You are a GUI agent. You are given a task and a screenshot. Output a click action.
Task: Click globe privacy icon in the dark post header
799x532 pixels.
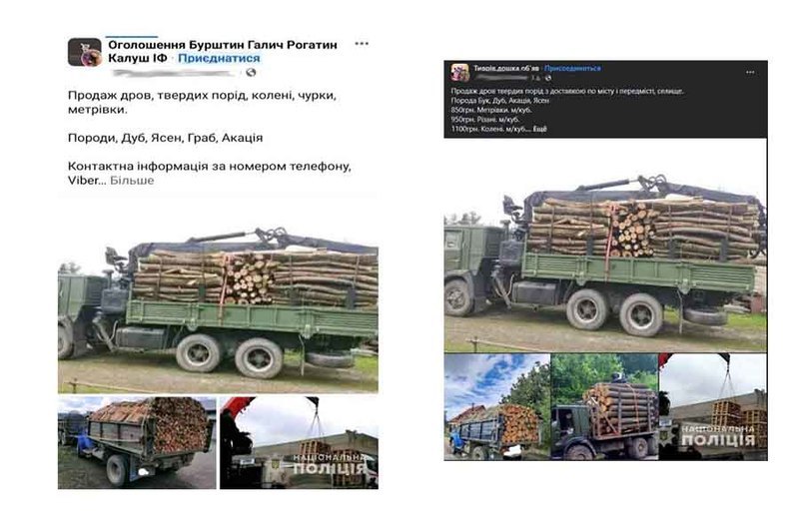pyautogui.click(x=548, y=78)
